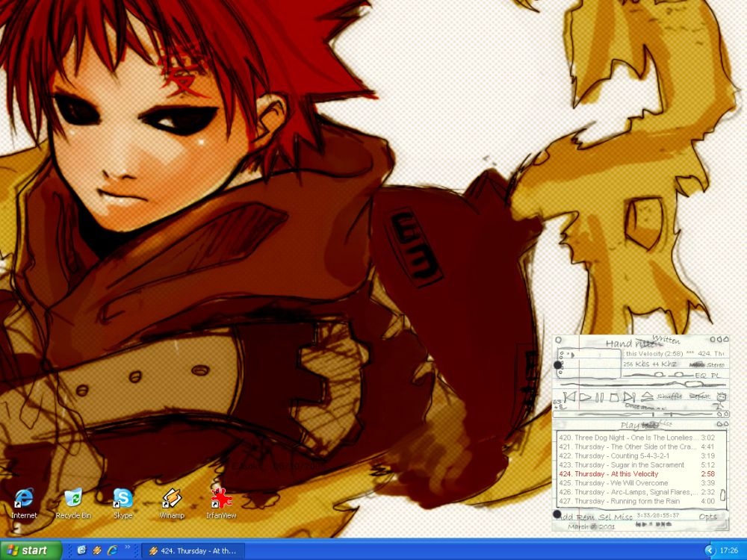Click the Play button in Winamp

(586, 397)
